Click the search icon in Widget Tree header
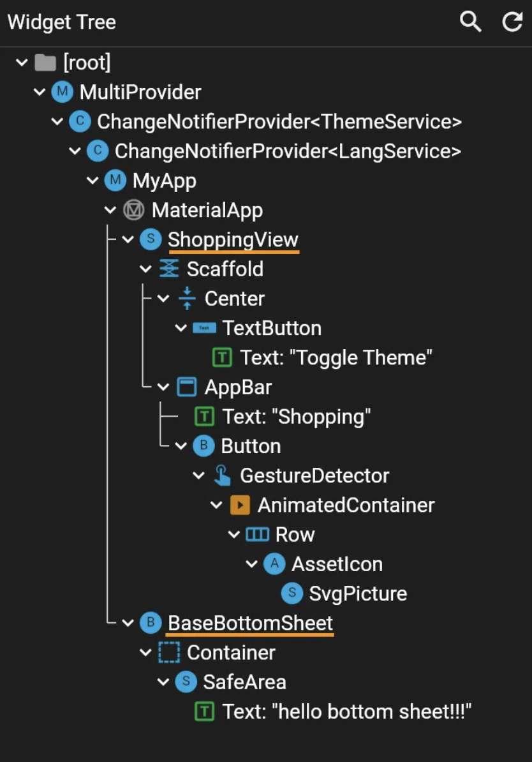This screenshot has height=762, width=532. point(470,22)
